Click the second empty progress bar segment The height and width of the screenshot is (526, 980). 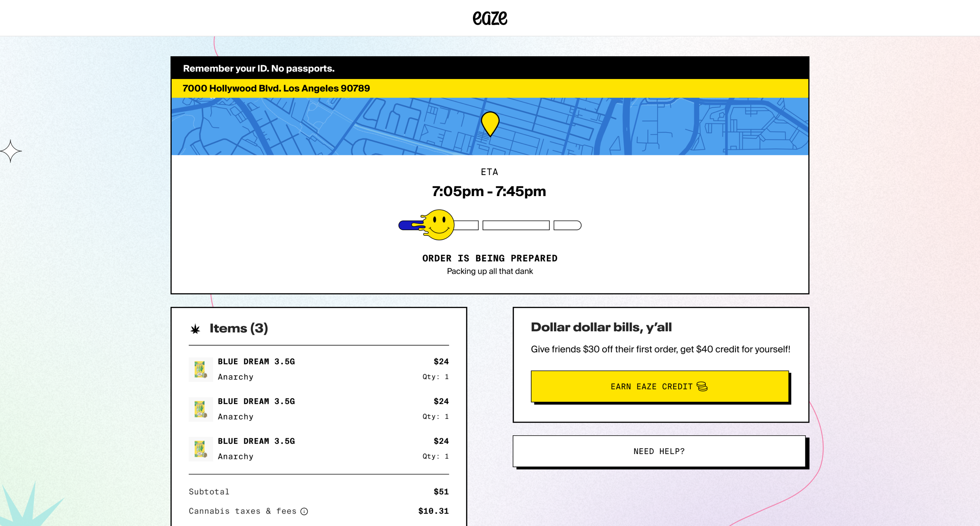(516, 225)
